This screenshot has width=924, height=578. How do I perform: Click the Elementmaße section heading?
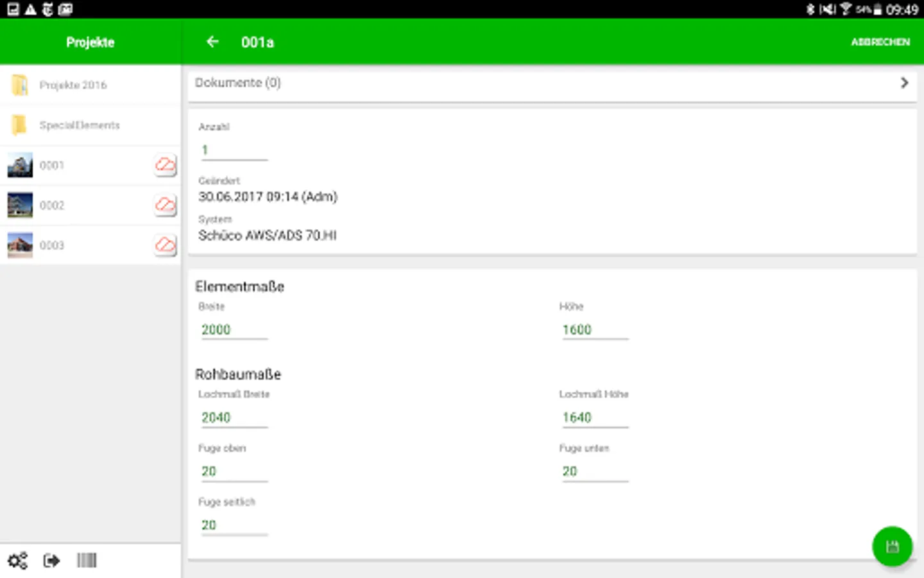(x=239, y=286)
